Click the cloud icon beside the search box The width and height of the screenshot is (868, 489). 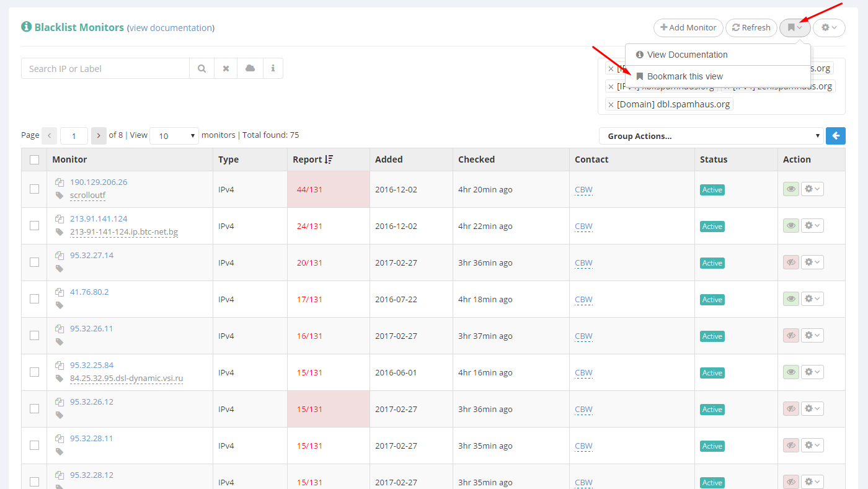point(250,68)
